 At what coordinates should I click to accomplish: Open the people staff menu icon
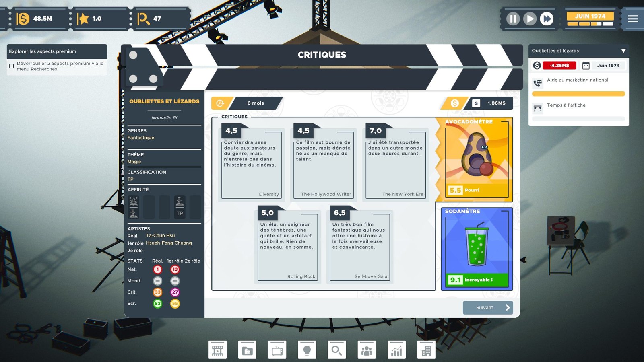(x=367, y=350)
